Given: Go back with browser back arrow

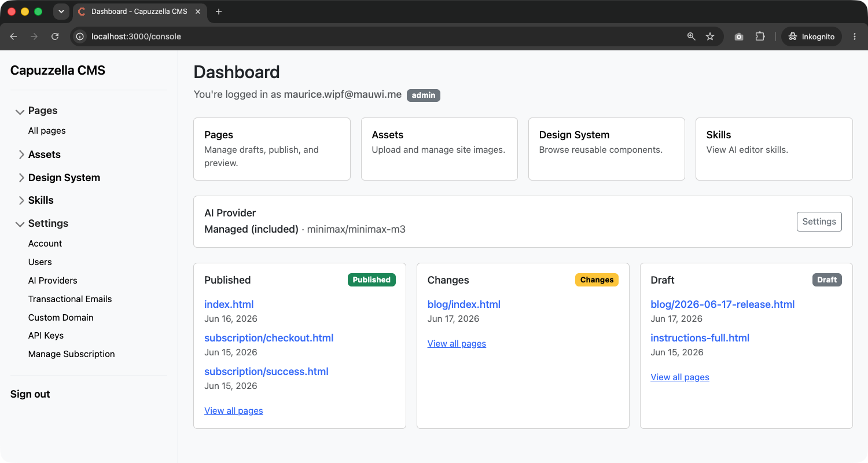Looking at the screenshot, I should click(x=14, y=36).
